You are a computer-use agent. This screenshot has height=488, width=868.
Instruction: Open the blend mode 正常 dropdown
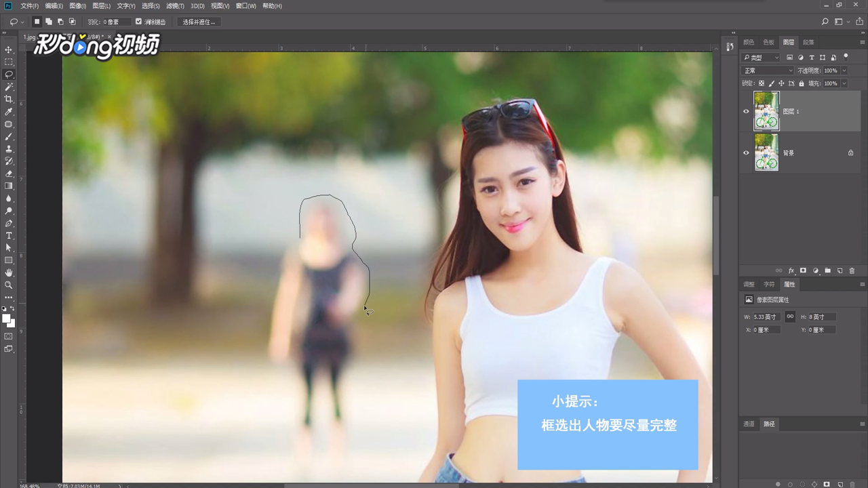767,70
